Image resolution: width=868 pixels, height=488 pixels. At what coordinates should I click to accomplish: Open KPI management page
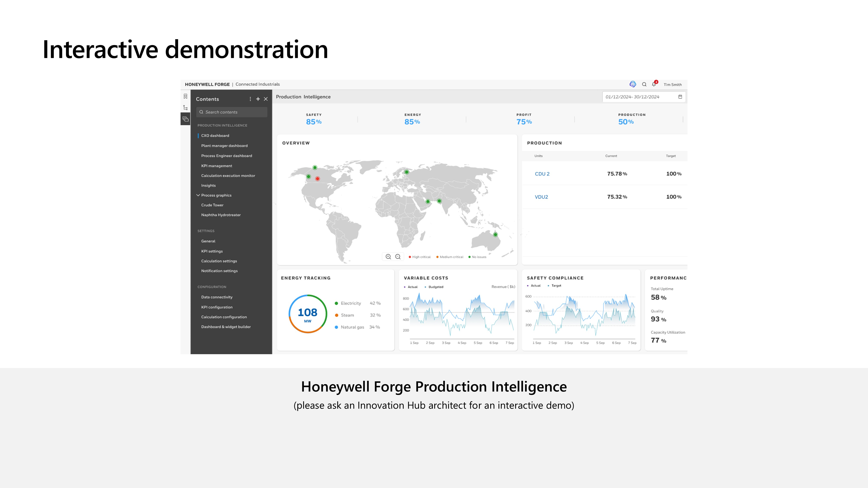coord(217,166)
